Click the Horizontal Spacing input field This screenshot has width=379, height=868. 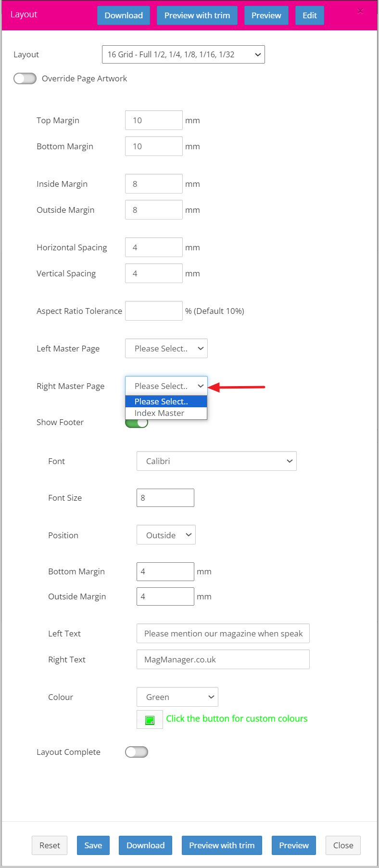tap(154, 247)
